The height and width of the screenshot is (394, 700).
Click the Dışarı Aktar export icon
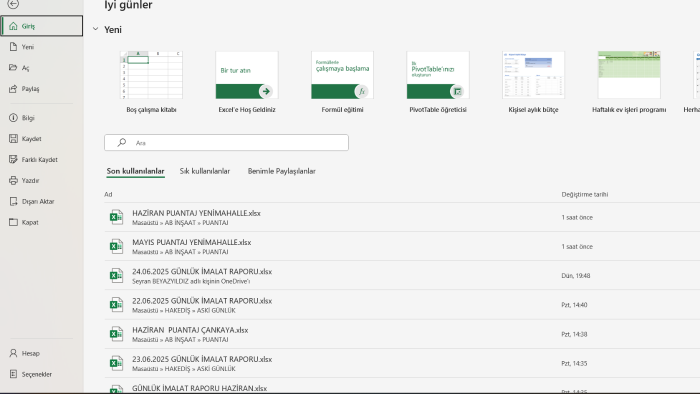tap(13, 201)
